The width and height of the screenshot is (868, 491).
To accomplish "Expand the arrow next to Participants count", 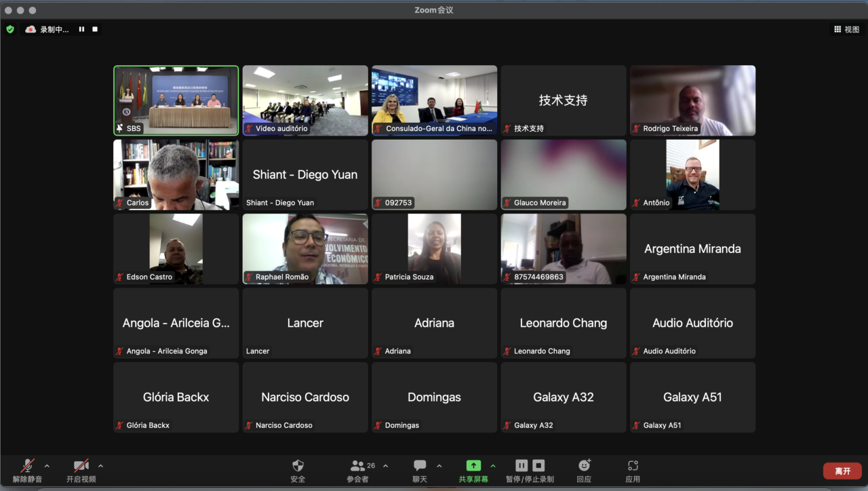I will coord(386,466).
